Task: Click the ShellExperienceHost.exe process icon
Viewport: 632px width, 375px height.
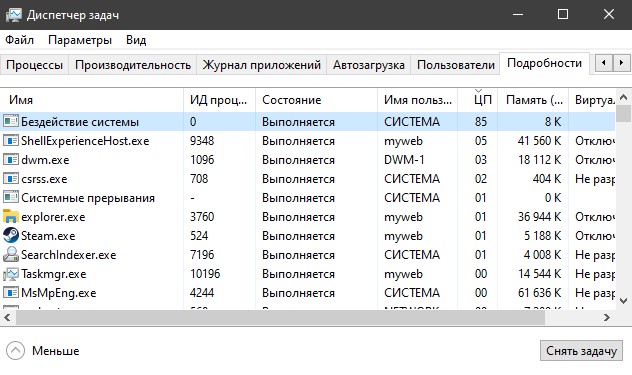Action: pyautogui.click(x=10, y=140)
